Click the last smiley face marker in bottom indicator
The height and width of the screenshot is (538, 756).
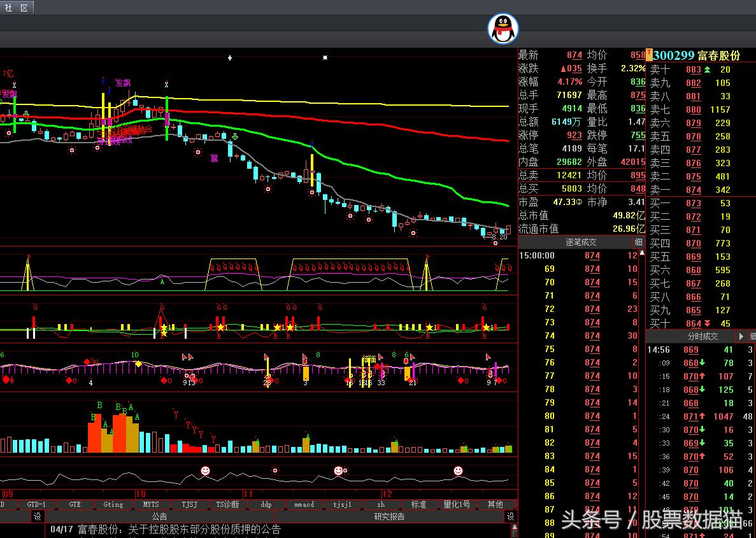pyautogui.click(x=458, y=470)
